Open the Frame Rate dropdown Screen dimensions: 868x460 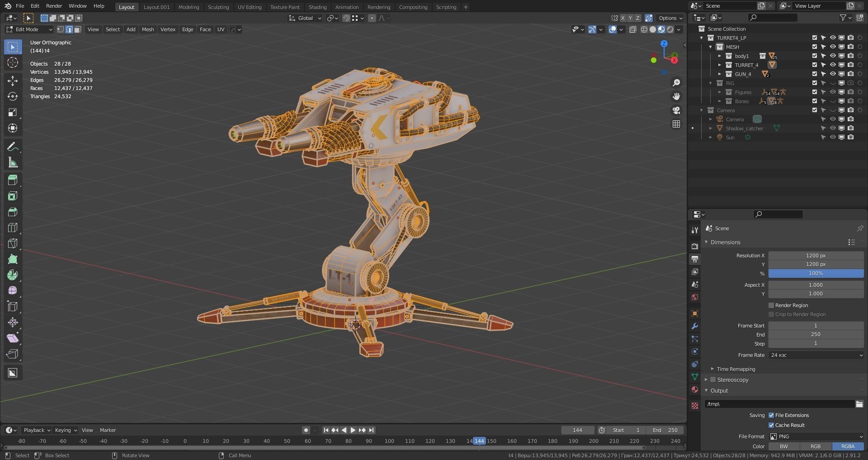pyautogui.click(x=816, y=355)
